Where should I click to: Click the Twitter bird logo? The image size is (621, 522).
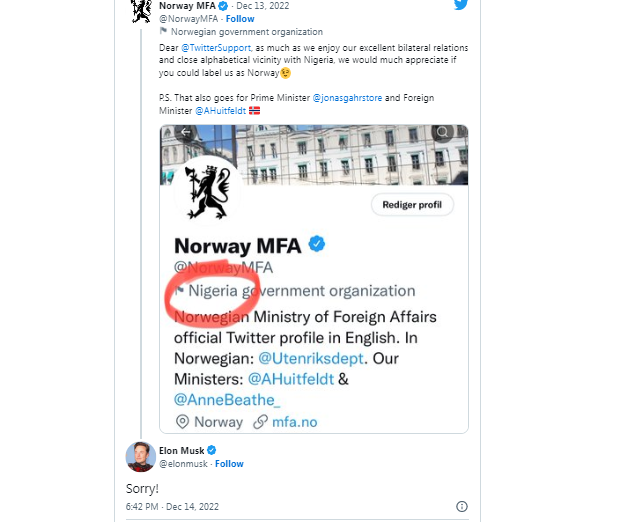461,5
